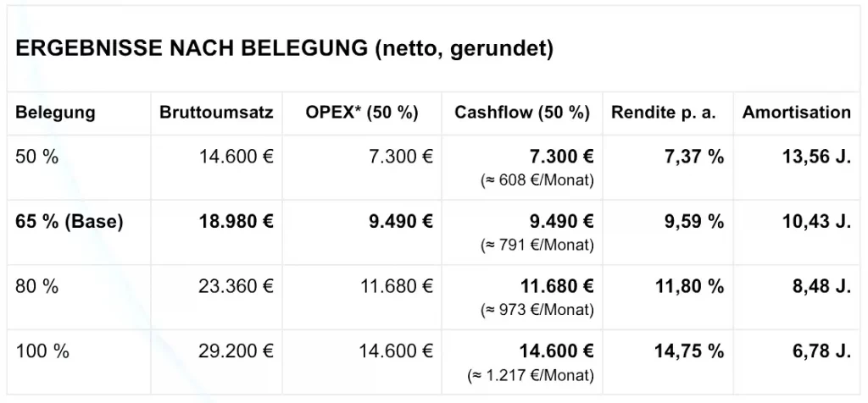This screenshot has height=403, width=868.
Task: Select the Rendite p. a. header
Action: point(662,113)
